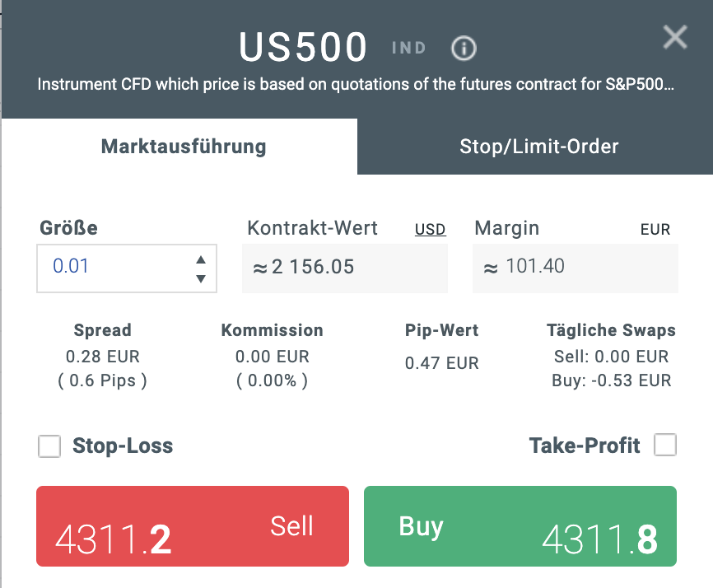Close the US500 order dialog
Screen dimensions: 713x588
click(x=675, y=37)
